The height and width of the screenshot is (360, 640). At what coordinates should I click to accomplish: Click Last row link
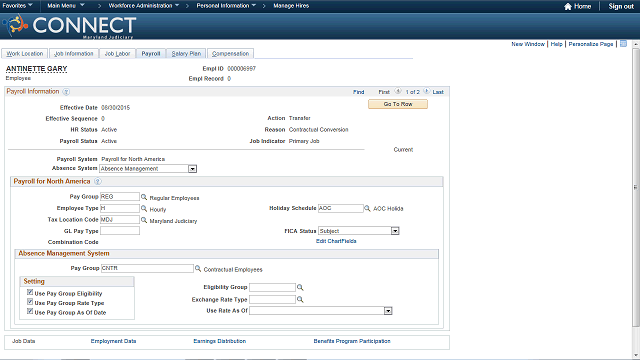coord(438,92)
